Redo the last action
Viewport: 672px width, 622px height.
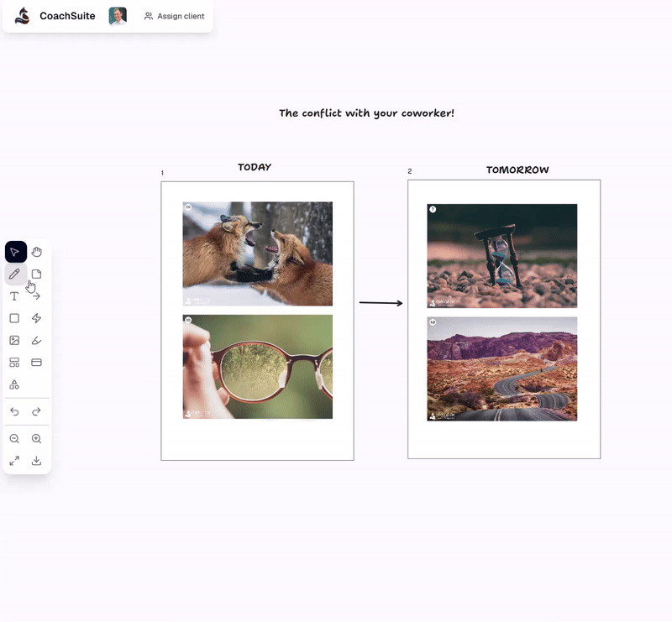tap(36, 411)
